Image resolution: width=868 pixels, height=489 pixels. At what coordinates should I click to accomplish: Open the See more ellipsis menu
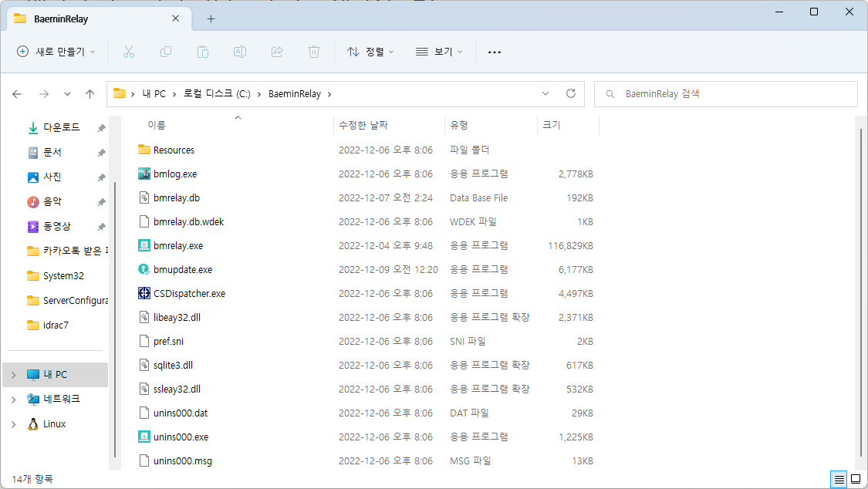point(495,52)
